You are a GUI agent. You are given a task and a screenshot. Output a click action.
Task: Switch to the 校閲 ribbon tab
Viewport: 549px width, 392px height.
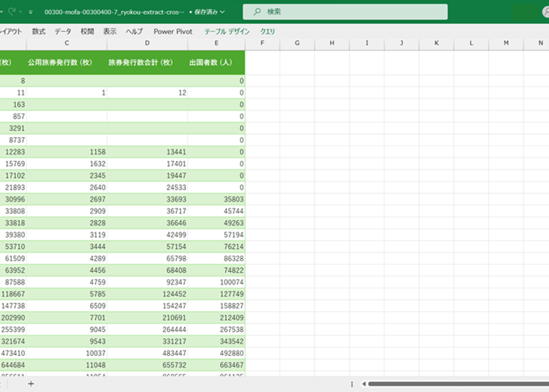[x=87, y=31]
